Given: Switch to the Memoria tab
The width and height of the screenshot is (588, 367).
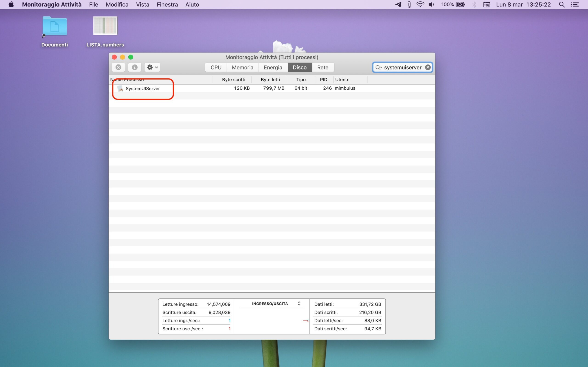Looking at the screenshot, I should pyautogui.click(x=242, y=67).
